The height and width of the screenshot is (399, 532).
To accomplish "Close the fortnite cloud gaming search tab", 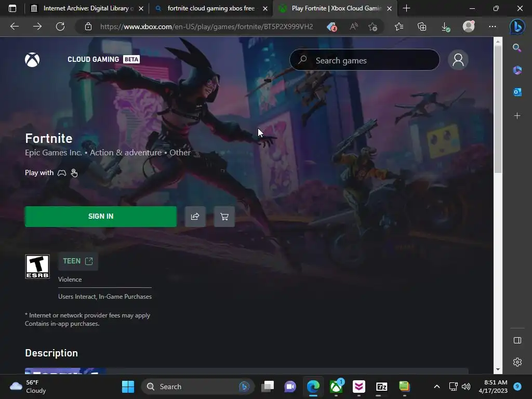I will (265, 8).
